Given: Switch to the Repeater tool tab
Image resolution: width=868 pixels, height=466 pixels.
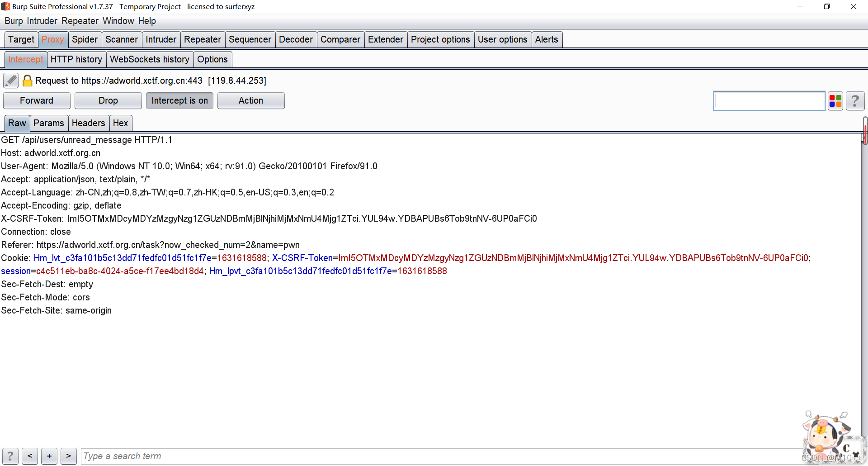Looking at the screenshot, I should click(x=203, y=39).
